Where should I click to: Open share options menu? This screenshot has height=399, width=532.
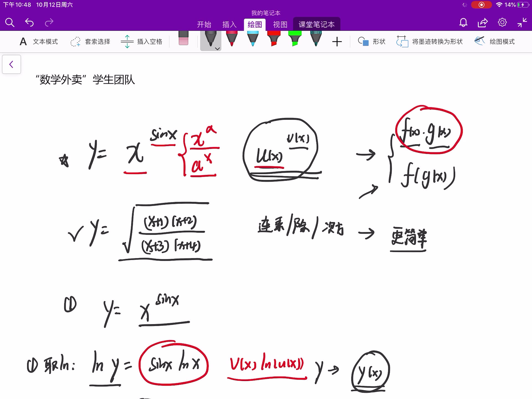pyautogui.click(x=483, y=22)
